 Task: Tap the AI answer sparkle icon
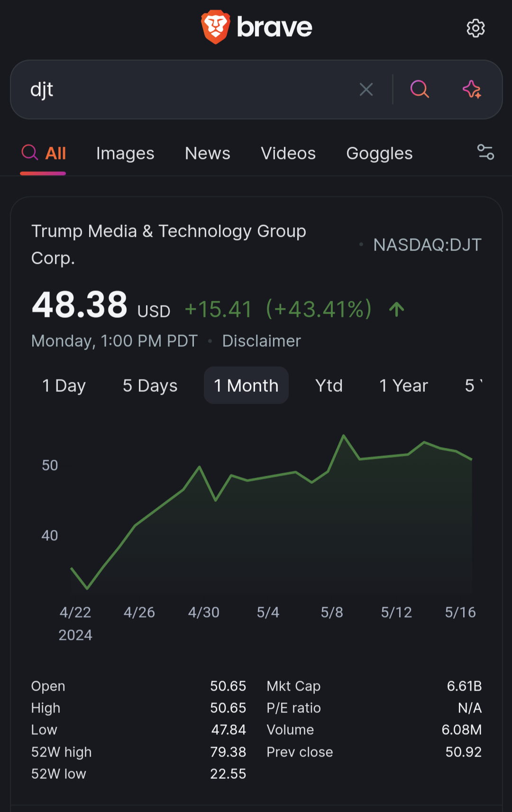click(x=472, y=89)
